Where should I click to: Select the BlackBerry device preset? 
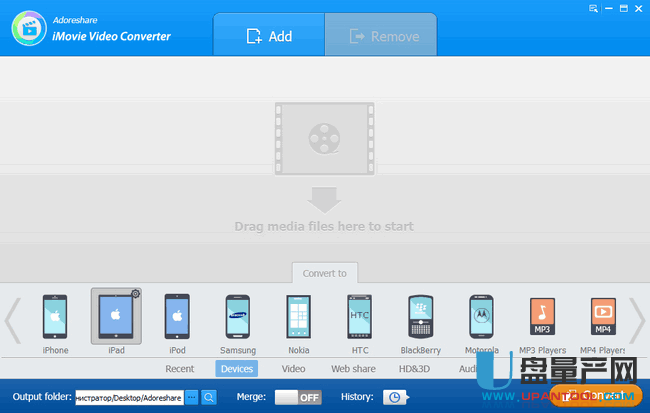coord(421,318)
